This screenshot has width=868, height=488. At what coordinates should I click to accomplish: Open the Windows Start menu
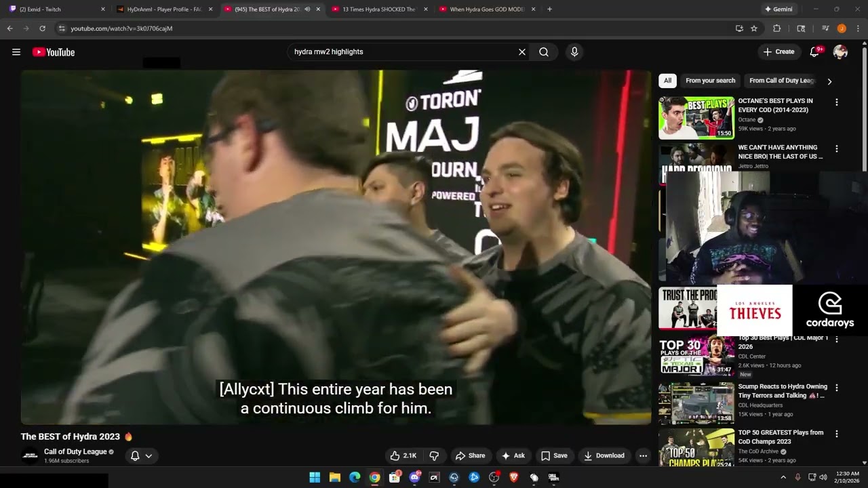click(x=315, y=477)
